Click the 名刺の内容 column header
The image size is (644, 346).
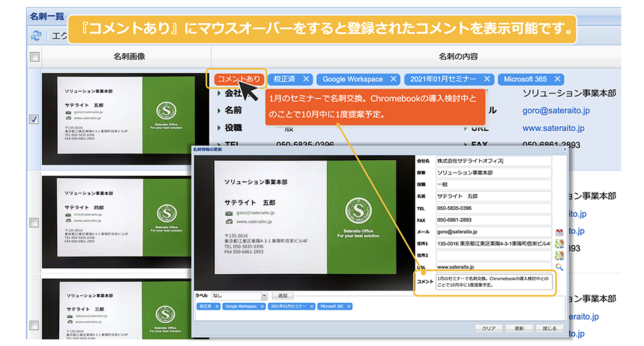[459, 57]
